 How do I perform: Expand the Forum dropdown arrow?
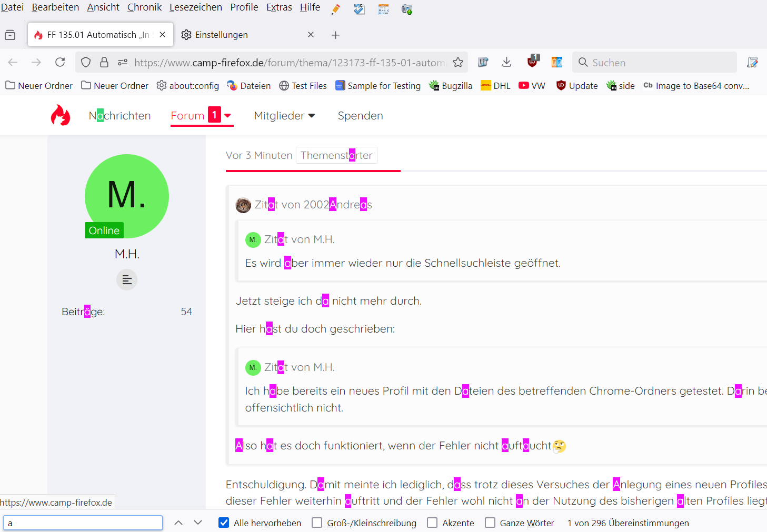pyautogui.click(x=228, y=115)
